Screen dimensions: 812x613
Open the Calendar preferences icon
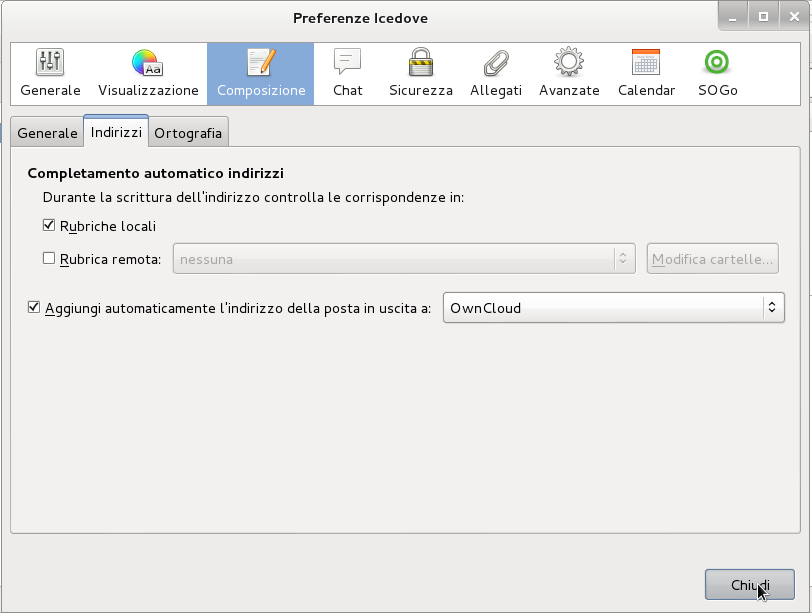(x=646, y=63)
